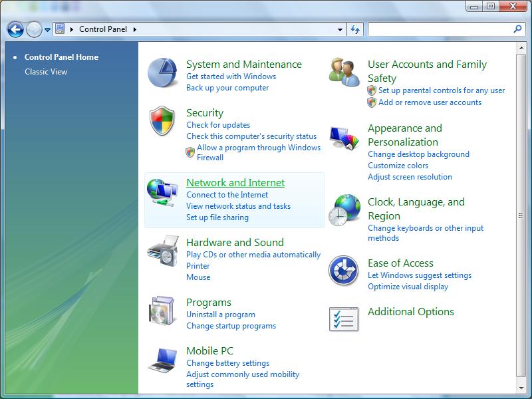Click shield icon beside Windows Firewall link

[190, 152]
